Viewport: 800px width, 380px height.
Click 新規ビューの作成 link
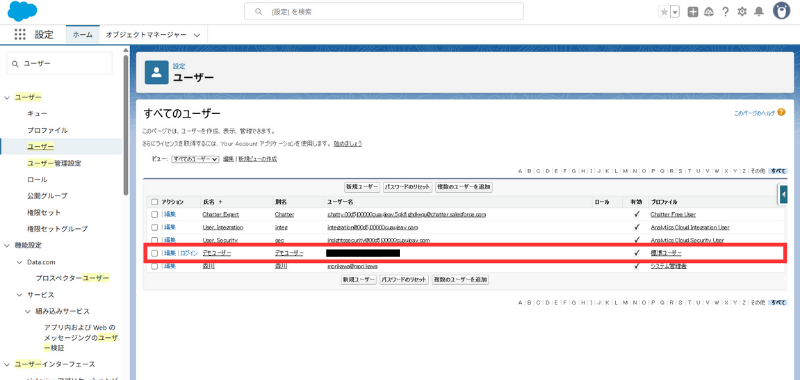pyautogui.click(x=258, y=159)
